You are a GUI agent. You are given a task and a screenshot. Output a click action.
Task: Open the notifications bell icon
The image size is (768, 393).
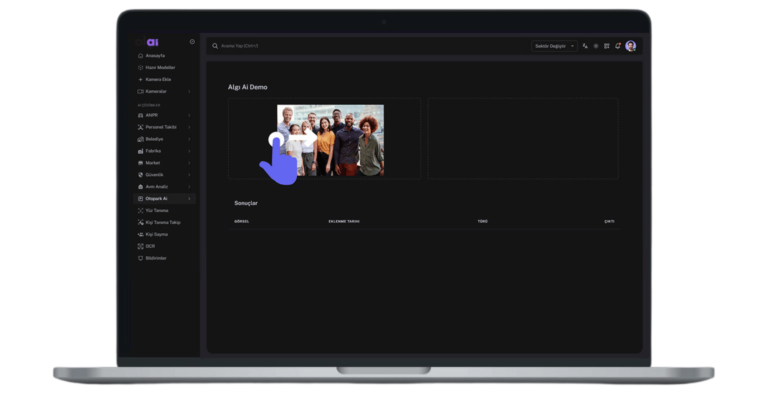(x=618, y=46)
